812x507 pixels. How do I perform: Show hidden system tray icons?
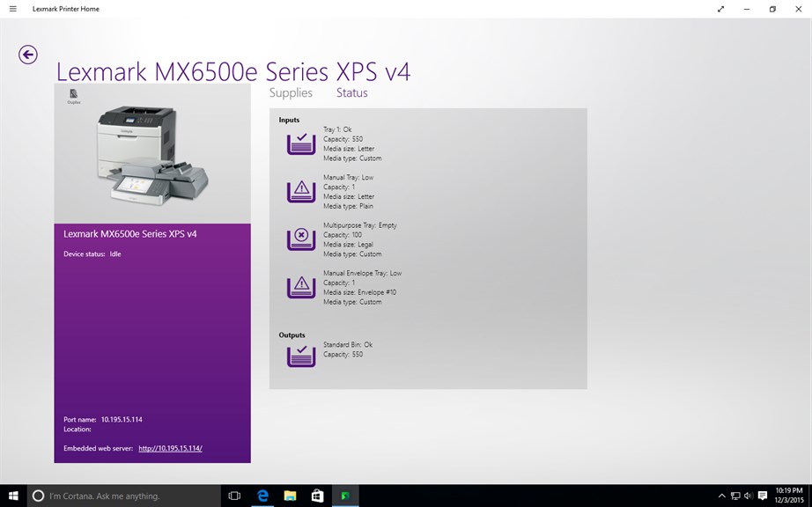721,496
